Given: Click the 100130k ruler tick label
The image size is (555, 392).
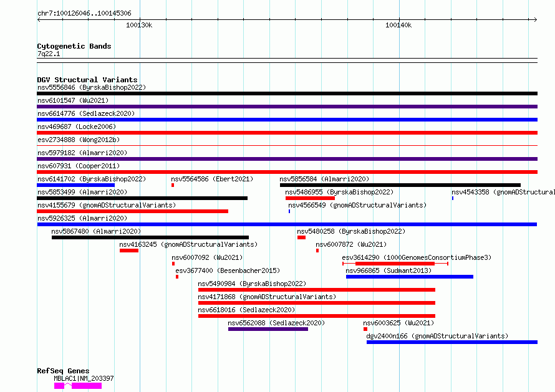Looking at the screenshot, I should (x=139, y=25).
